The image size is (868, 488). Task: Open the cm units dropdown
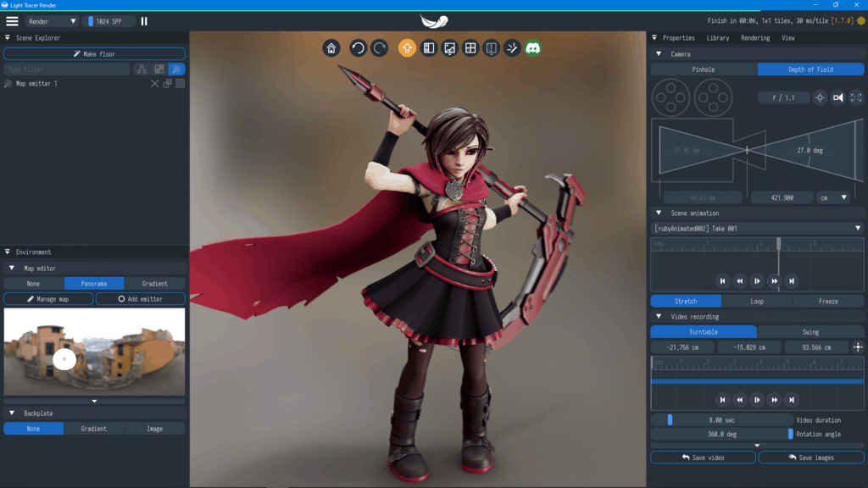pos(833,197)
